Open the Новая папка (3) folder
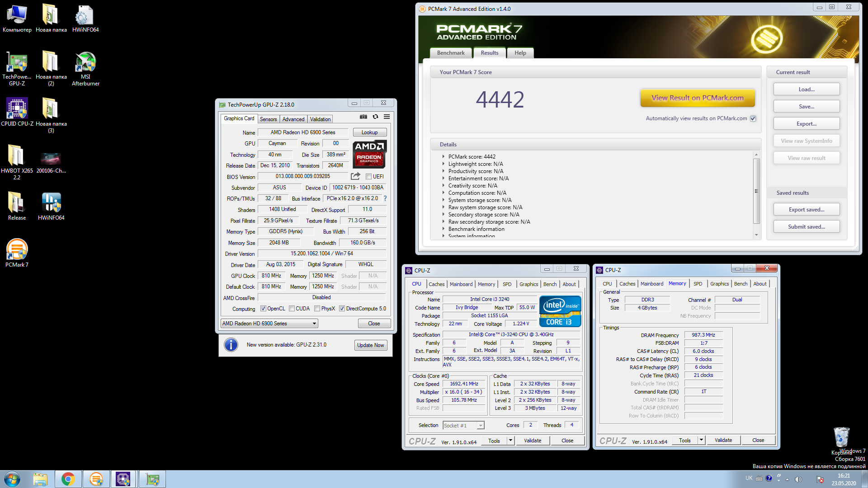Screen dimensions: 868x488 coord(51,116)
